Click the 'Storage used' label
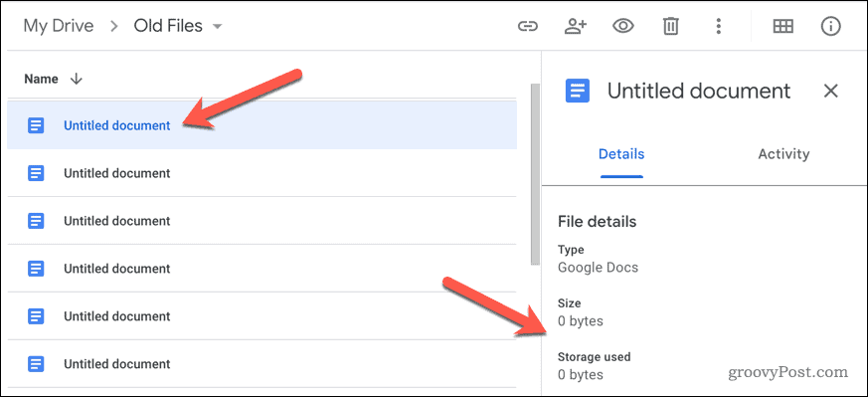 (594, 357)
